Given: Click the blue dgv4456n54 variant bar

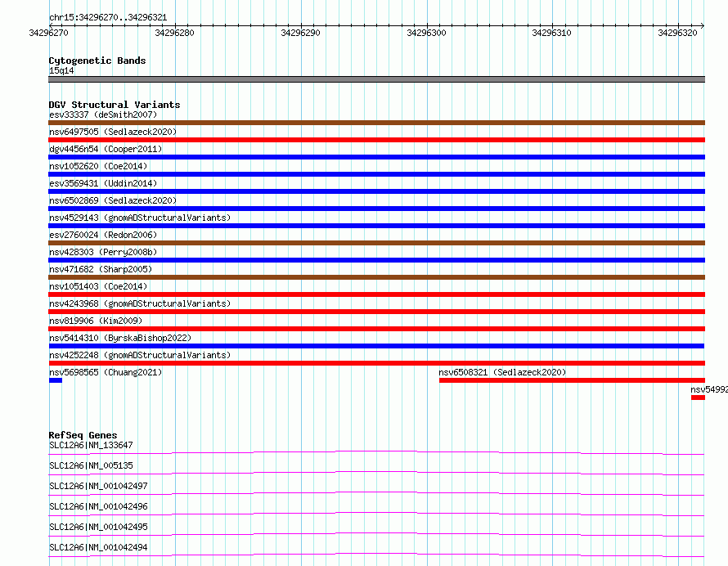Looking at the screenshot, I should coord(376,157).
